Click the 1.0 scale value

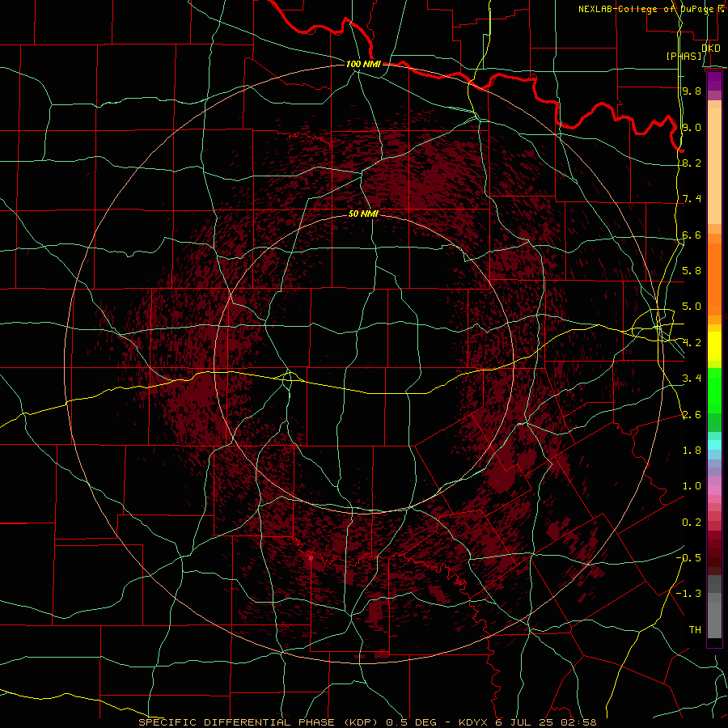tap(692, 486)
